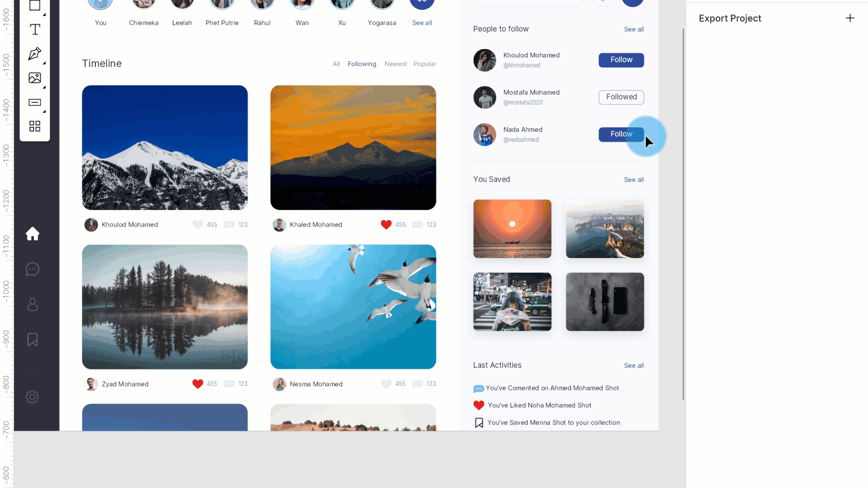Expand See all saved items
This screenshot has height=488, width=868.
click(634, 179)
